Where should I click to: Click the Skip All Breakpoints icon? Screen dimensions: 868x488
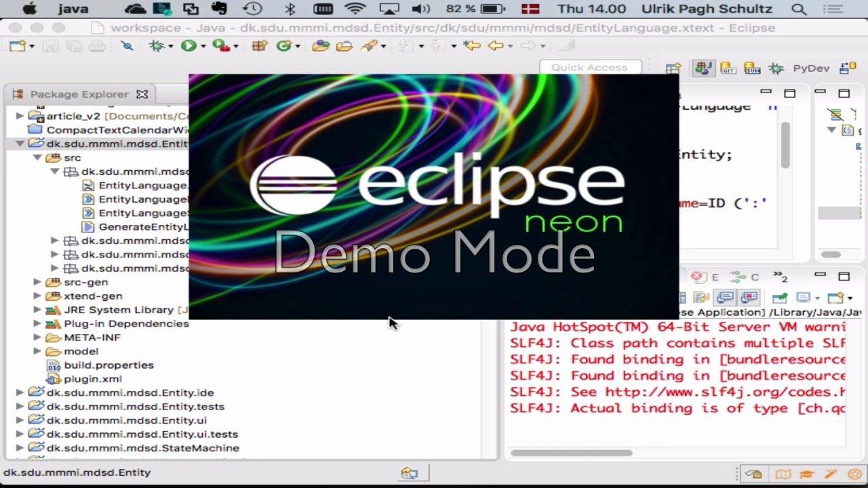point(127,46)
